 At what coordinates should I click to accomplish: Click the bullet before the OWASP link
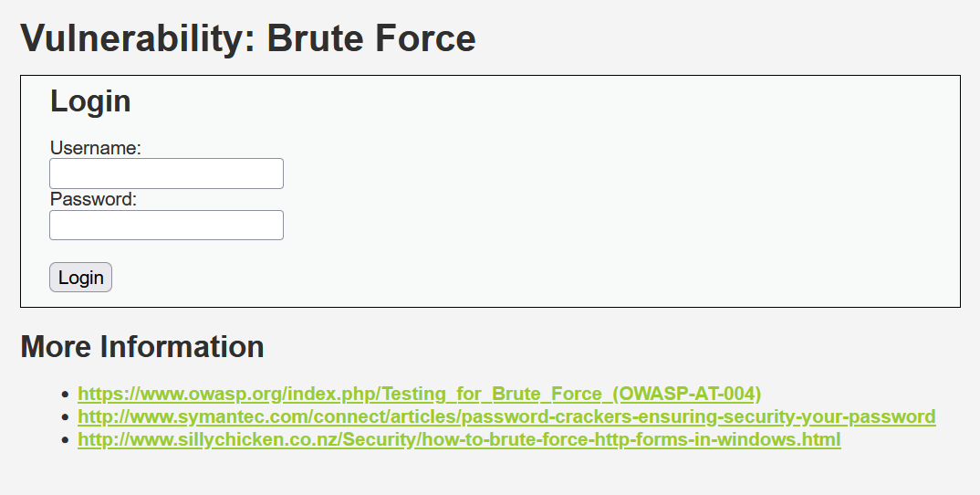(x=66, y=395)
